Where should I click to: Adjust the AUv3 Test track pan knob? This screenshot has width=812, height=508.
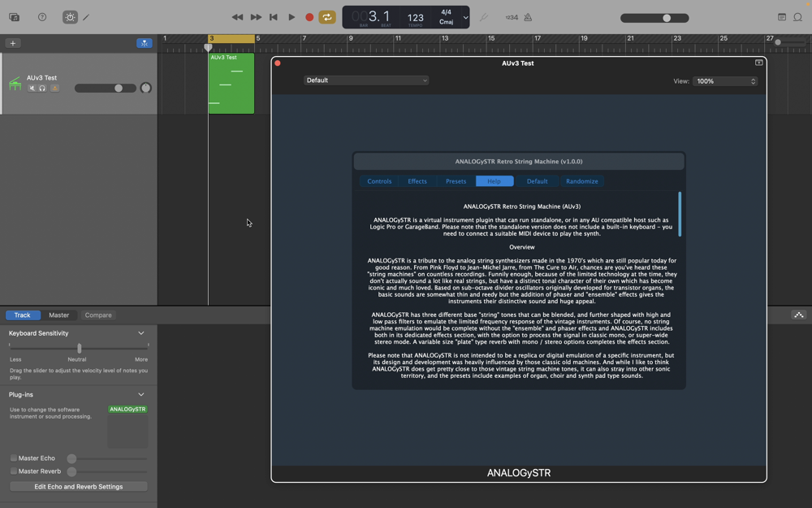tap(145, 88)
